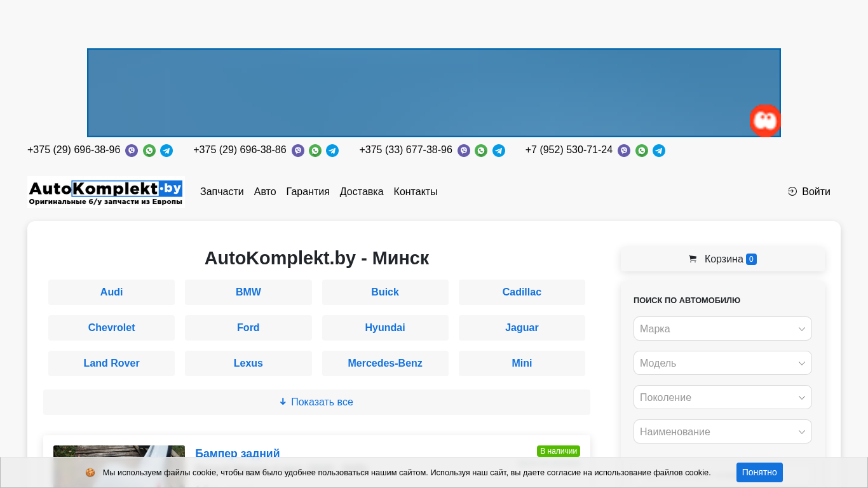Open Telegram chat for +375 (29) 696-38-96
Screen dimensions: 868x488
point(166,151)
